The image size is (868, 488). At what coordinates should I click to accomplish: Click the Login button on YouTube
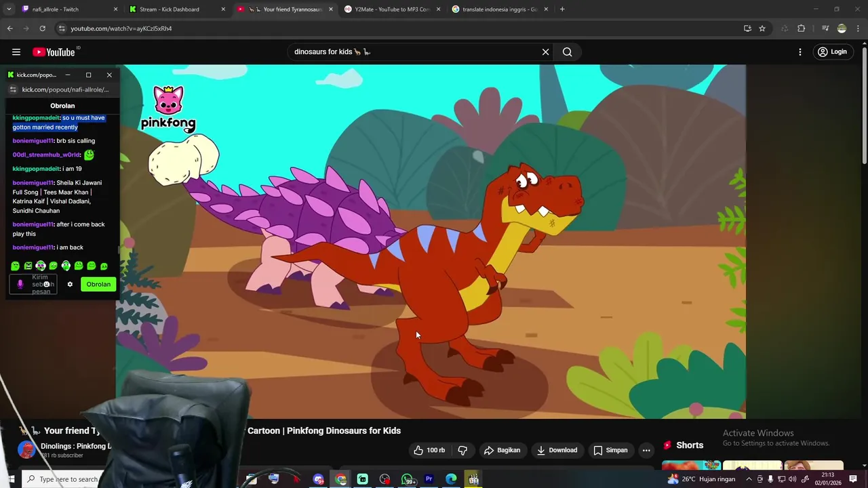click(x=832, y=52)
